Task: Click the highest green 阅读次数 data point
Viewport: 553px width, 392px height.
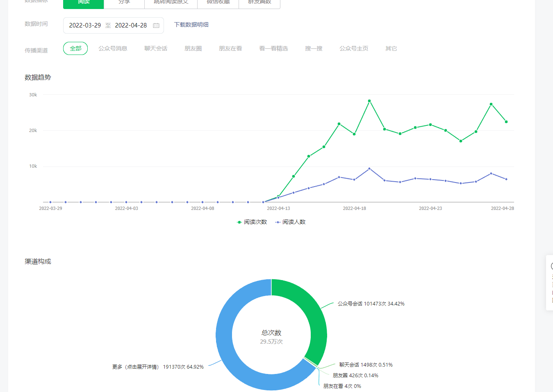Action: coord(369,101)
